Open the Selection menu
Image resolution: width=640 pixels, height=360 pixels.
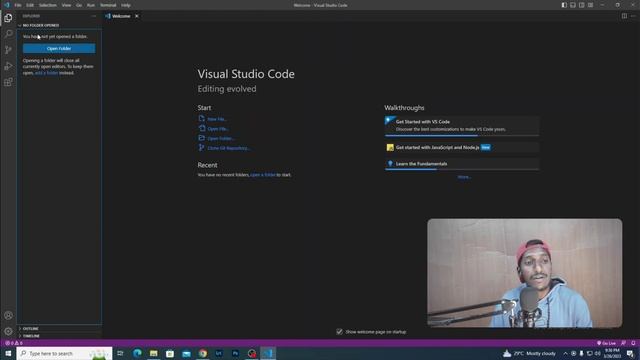48,5
